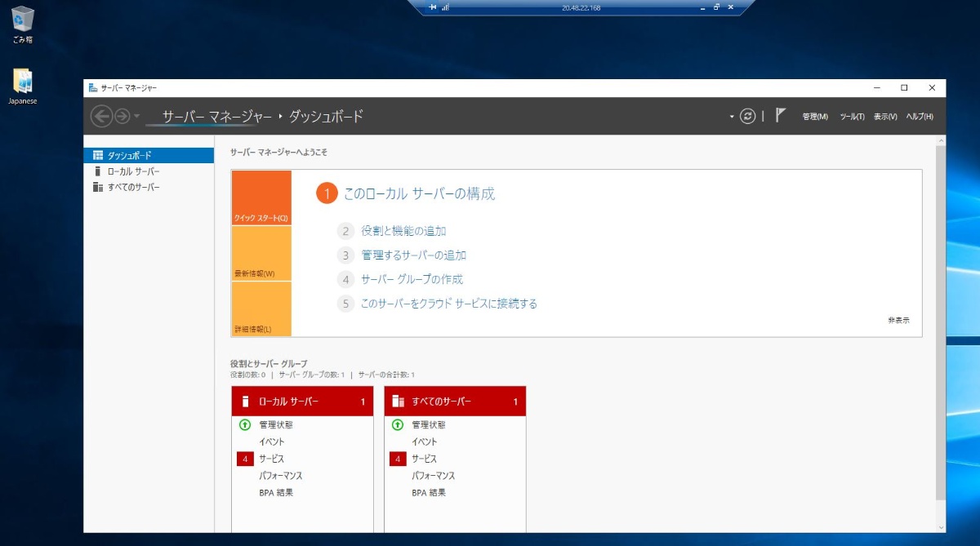Open the notifications flag
980x546 pixels.
point(781,116)
